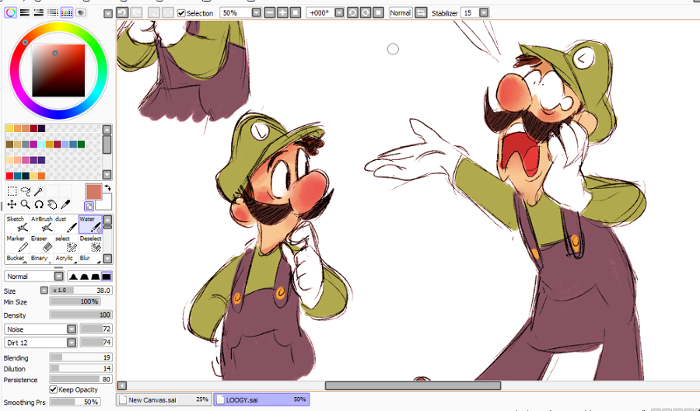Screen dimensions: 700x411
Task: Choose the AirBrush tool
Action: 42,224
